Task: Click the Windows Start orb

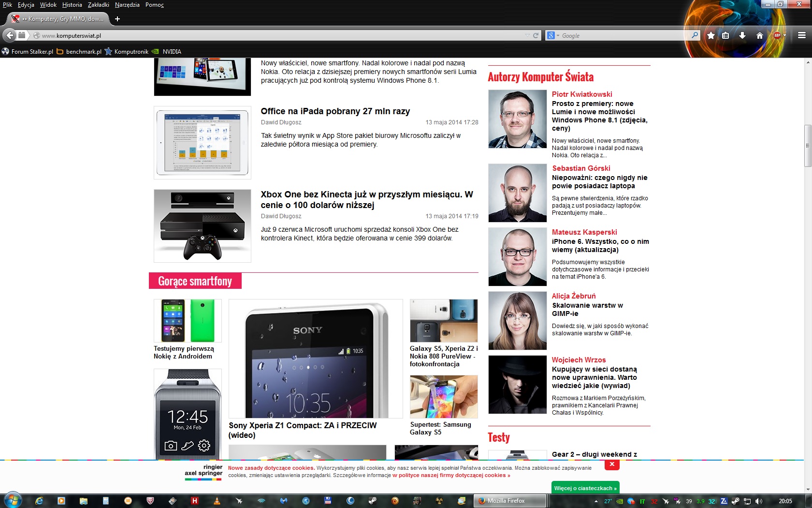Action: (13, 500)
